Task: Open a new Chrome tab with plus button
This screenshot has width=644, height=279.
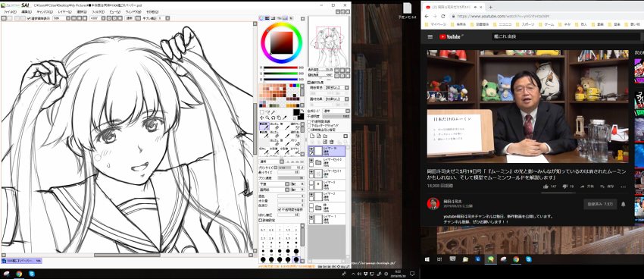Action: coord(490,7)
